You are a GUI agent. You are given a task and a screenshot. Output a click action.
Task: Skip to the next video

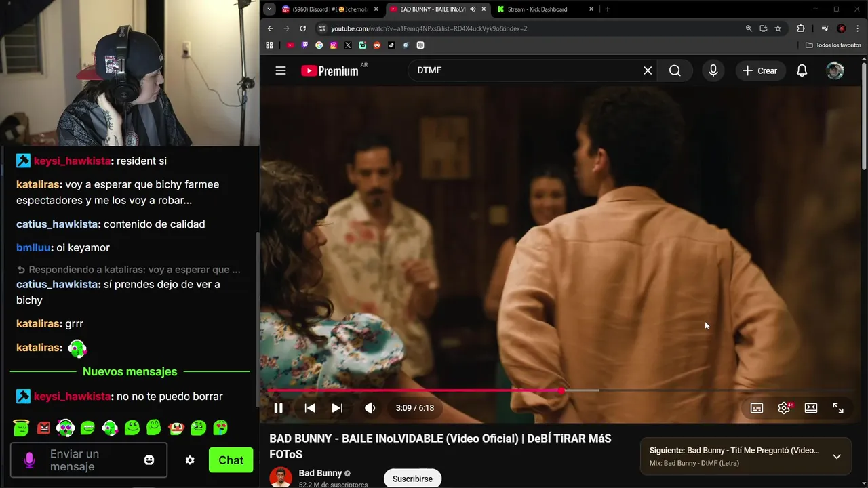(337, 408)
